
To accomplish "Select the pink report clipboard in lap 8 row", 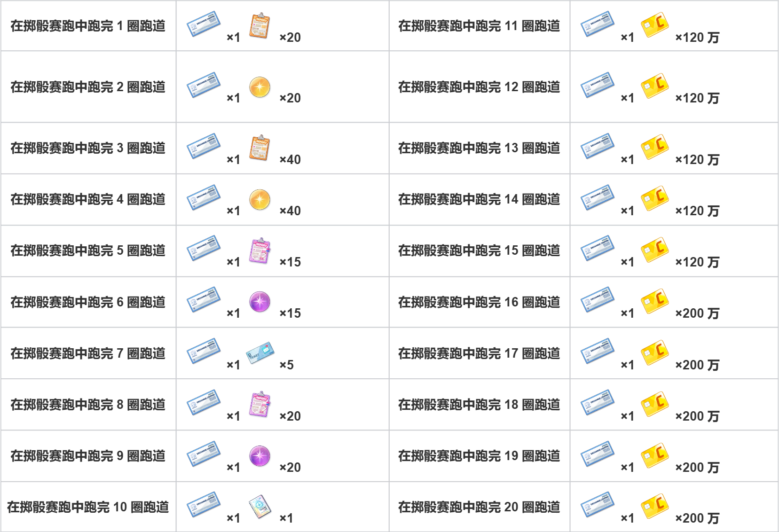I will point(260,404).
